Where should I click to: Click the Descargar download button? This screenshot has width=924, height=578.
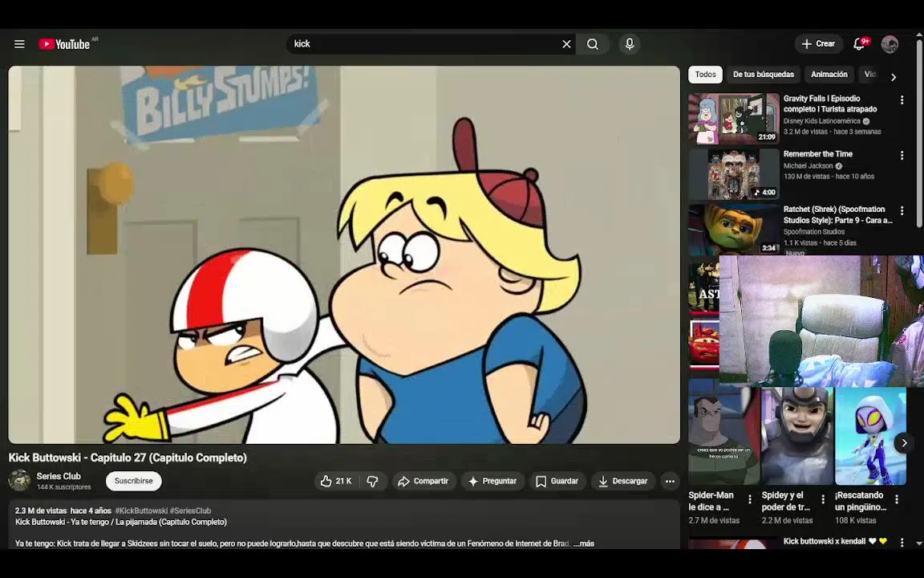pos(623,482)
